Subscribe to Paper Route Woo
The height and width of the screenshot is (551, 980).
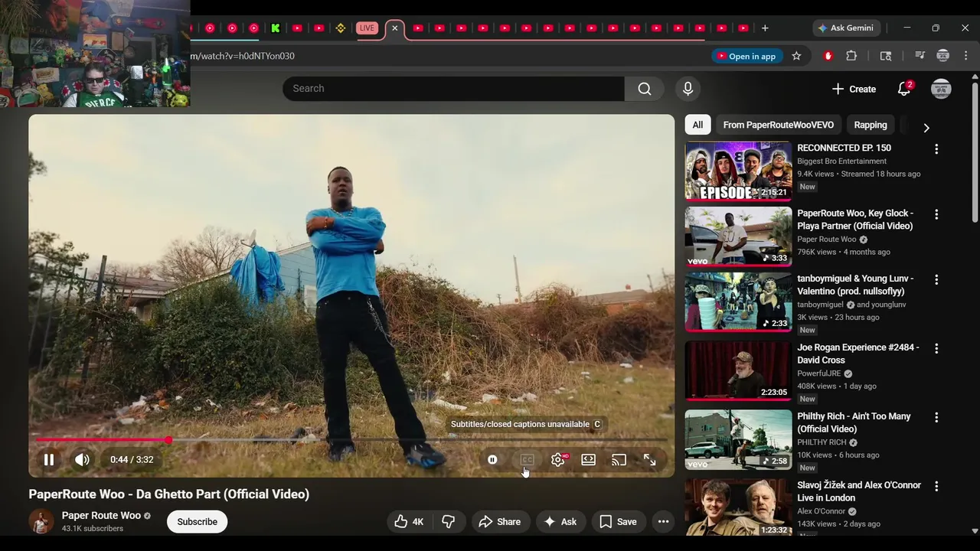click(x=198, y=522)
